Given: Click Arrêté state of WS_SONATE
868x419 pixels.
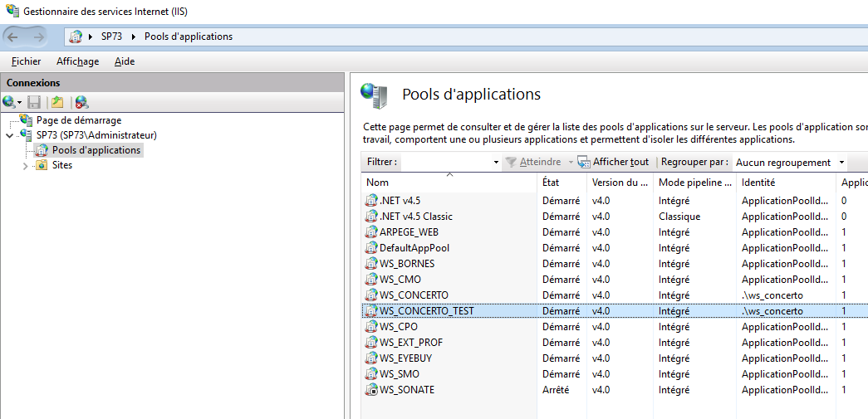Looking at the screenshot, I should 556,390.
